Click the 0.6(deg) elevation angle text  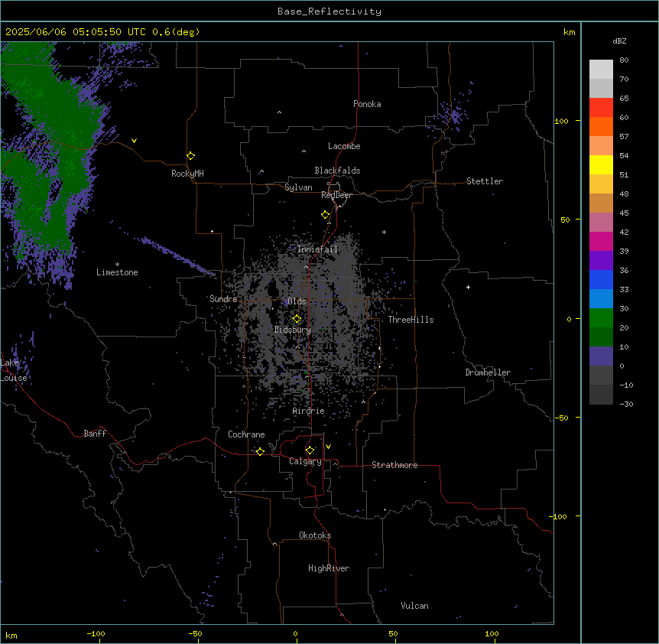(176, 32)
